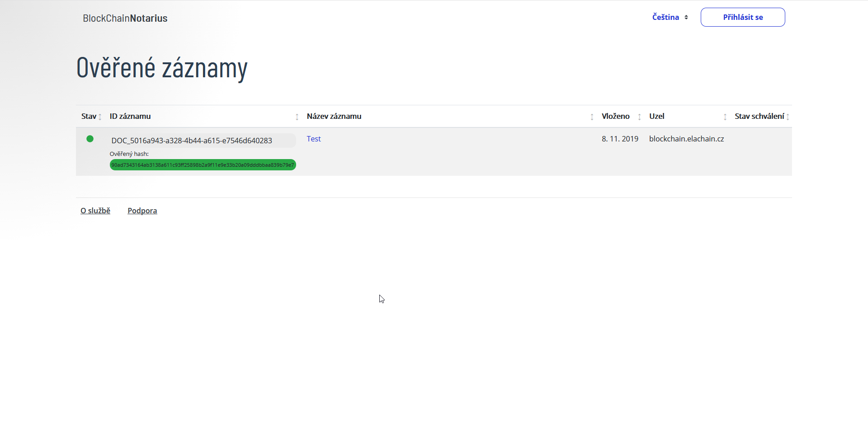Click the sort arrows beside Stav column
This screenshot has width=868, height=437.
click(100, 117)
